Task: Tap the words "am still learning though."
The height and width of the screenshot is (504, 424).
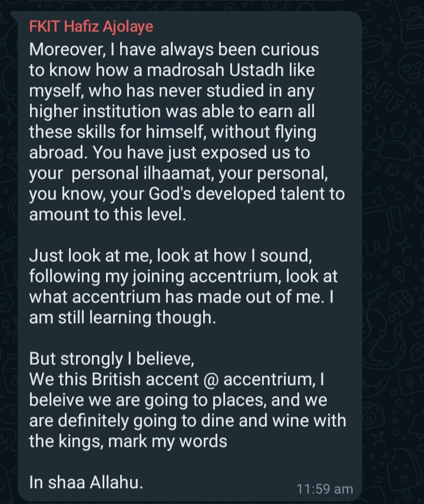Action: coord(122,318)
